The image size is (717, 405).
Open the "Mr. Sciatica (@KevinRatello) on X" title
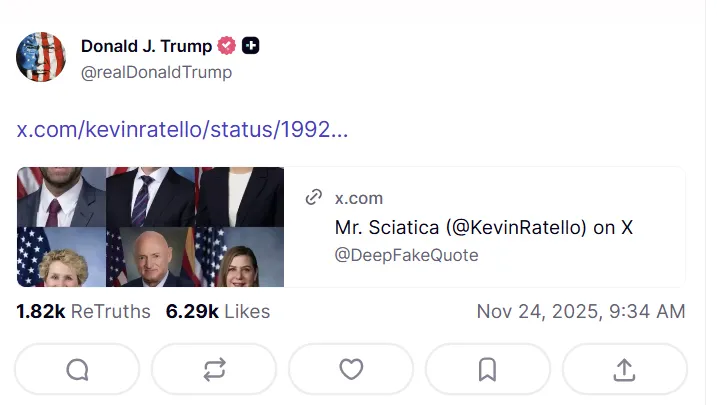click(x=484, y=227)
